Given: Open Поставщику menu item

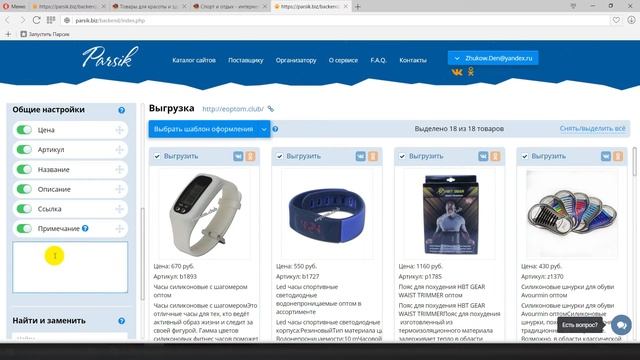Looking at the screenshot, I should (246, 60).
